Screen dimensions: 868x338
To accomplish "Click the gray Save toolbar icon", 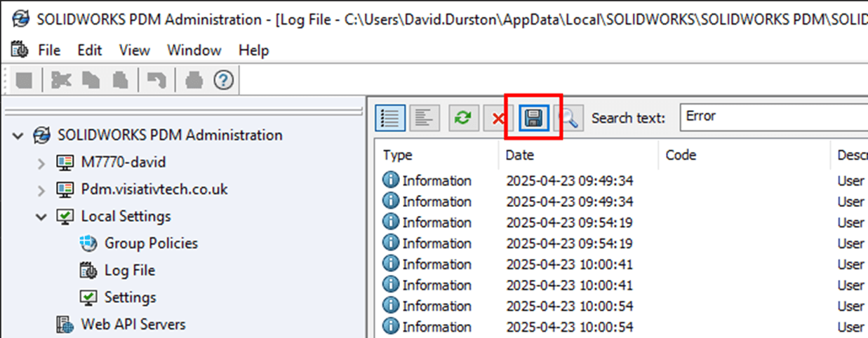I will pyautogui.click(x=25, y=81).
